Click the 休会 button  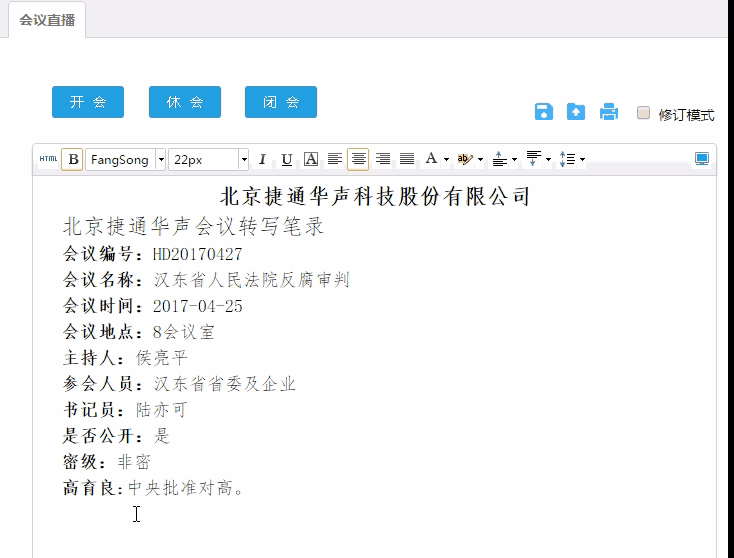[x=185, y=102]
